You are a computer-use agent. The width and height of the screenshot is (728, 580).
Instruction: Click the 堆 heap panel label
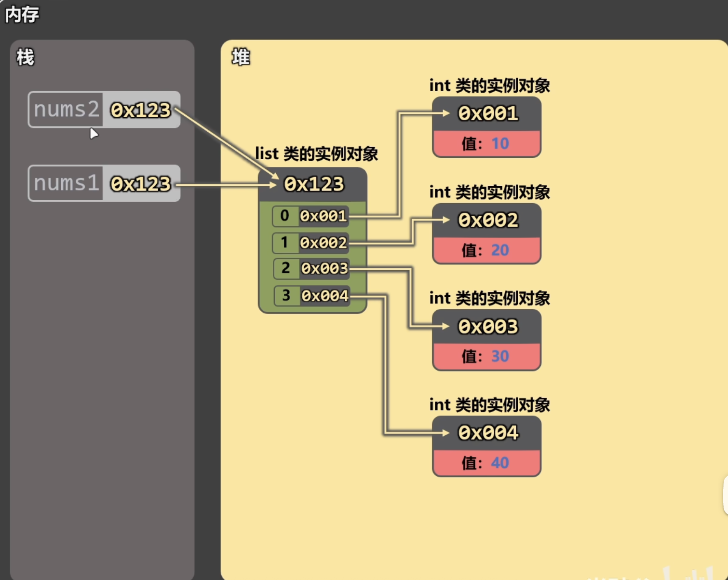(241, 57)
